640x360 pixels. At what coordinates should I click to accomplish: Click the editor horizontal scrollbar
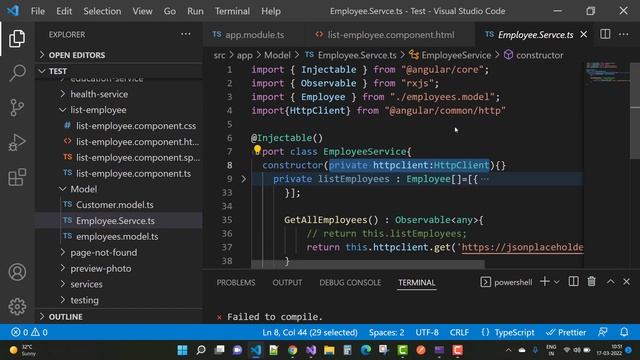(x=368, y=264)
